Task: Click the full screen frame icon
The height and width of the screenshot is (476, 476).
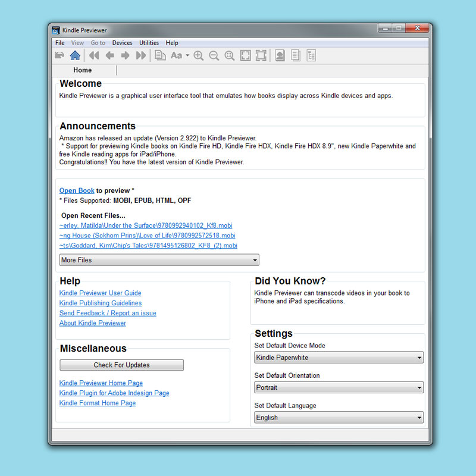Action: [x=261, y=55]
